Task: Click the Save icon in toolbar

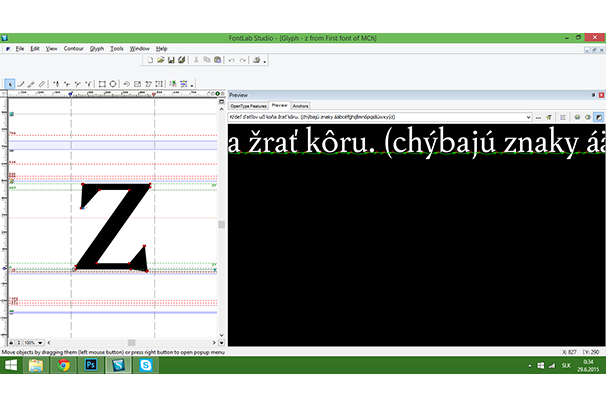Action: point(171,60)
